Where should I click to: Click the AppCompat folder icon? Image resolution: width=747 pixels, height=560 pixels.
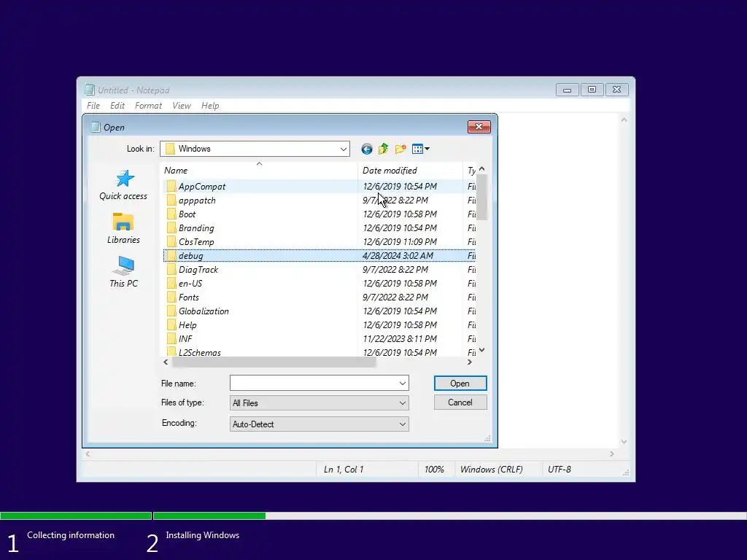click(171, 187)
